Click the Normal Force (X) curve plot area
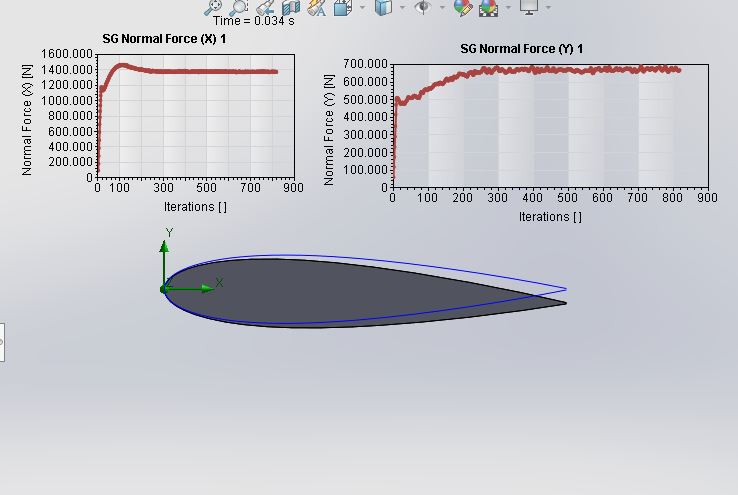Screen dimensions: 738x495 click(x=196, y=116)
